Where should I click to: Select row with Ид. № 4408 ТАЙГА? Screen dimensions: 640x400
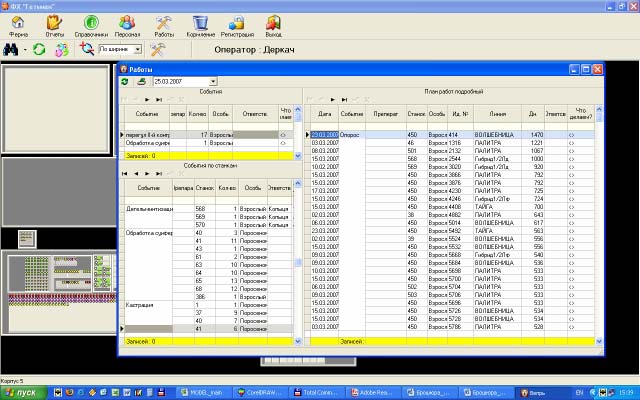(x=452, y=207)
